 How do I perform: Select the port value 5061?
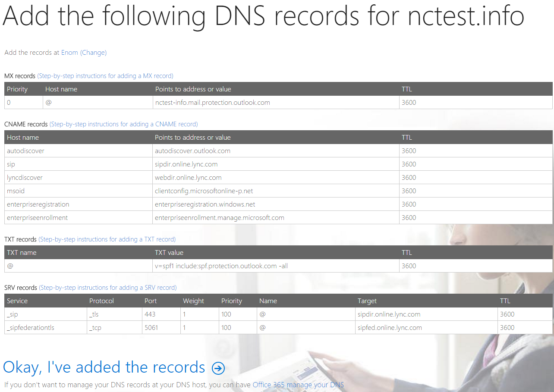click(151, 328)
